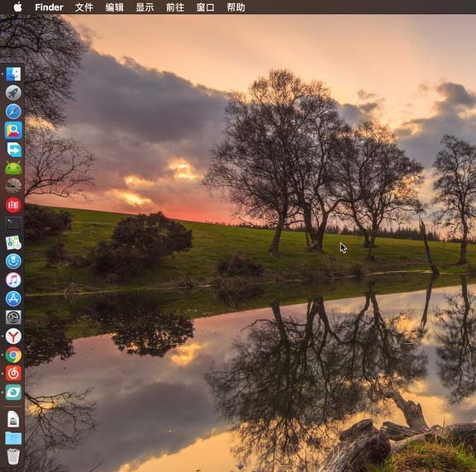Open the 前往 (Go) menu
Screen dimensions: 476x472
[175, 7]
